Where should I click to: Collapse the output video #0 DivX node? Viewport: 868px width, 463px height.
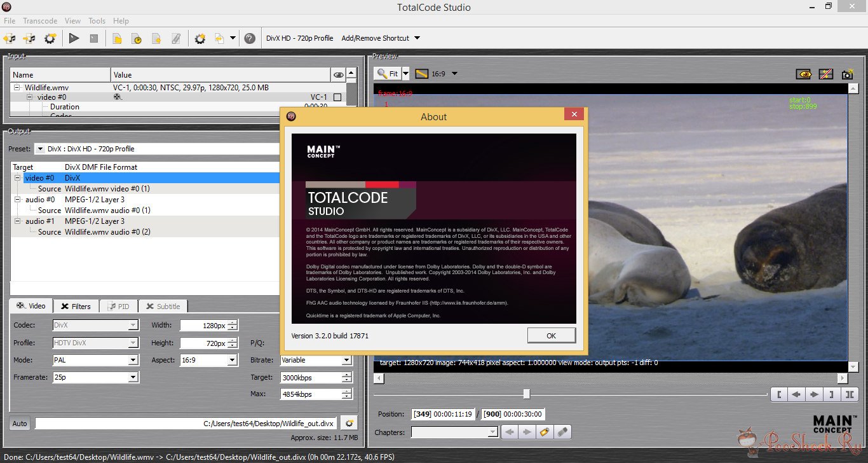[x=18, y=178]
